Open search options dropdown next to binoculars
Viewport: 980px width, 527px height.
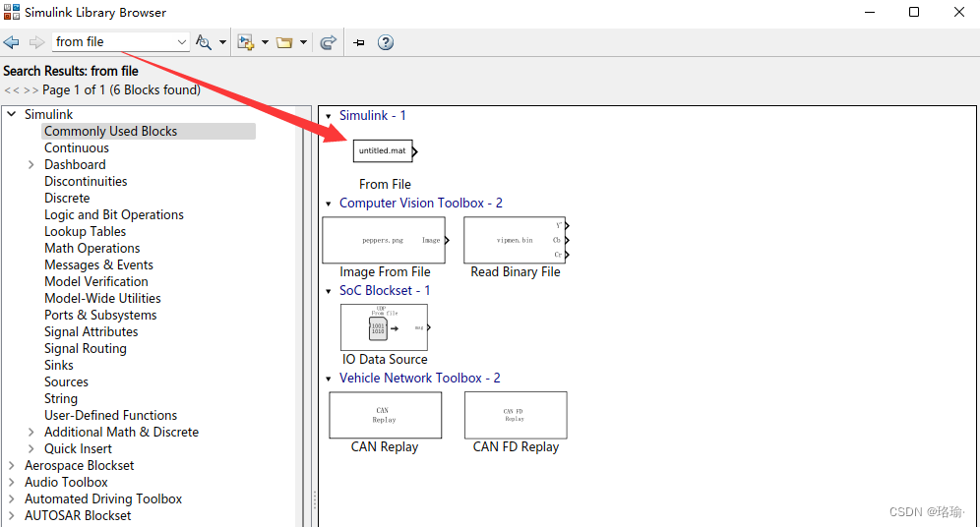coord(222,42)
